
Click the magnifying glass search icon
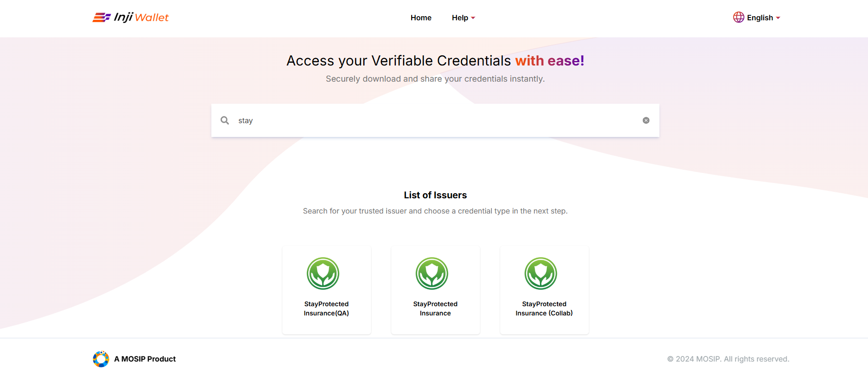pos(225,120)
